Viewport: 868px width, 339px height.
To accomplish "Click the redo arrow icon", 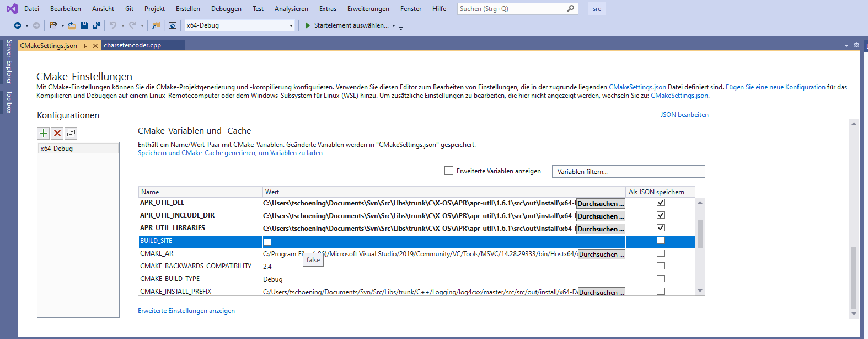I will 132,25.
